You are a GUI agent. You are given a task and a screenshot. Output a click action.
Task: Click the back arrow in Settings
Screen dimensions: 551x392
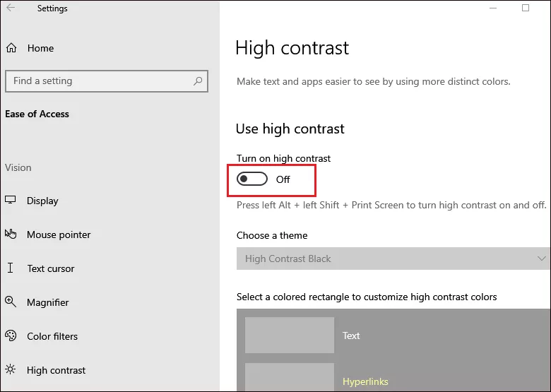coord(11,8)
